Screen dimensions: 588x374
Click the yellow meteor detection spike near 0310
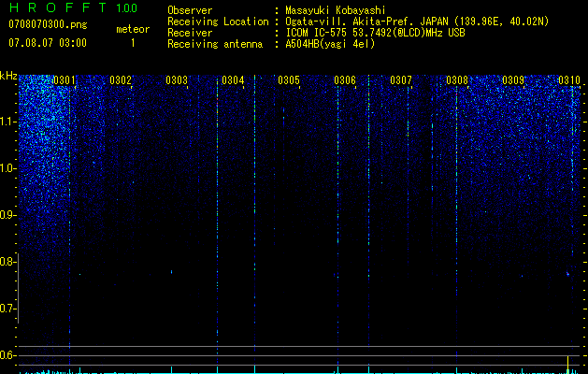567,365
